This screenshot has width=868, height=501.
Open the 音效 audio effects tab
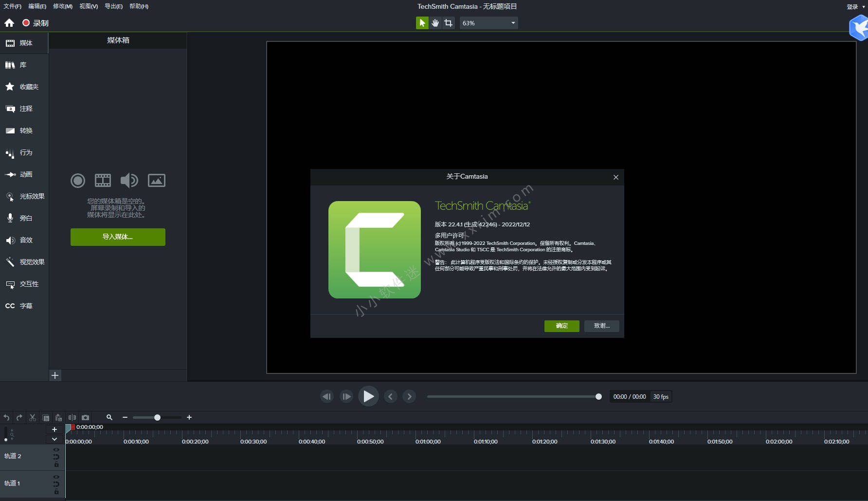click(x=24, y=240)
